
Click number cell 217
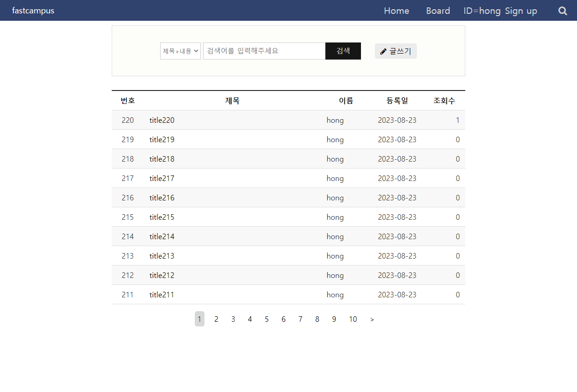(x=128, y=178)
